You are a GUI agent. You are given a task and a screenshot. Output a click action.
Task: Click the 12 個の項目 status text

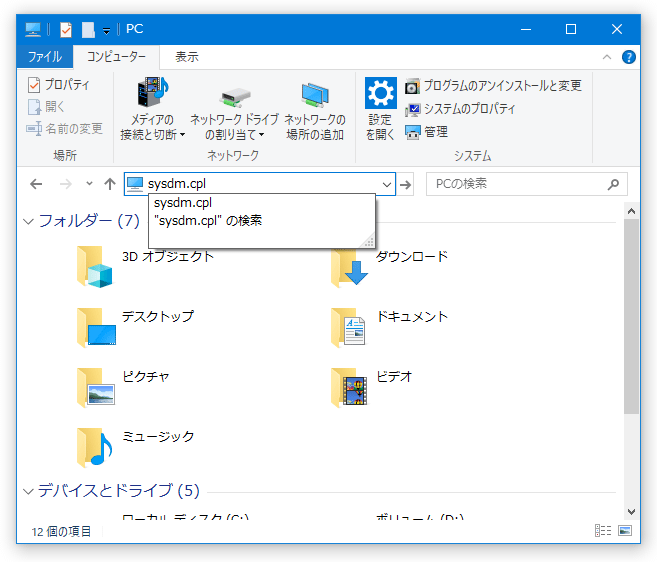[x=61, y=531]
